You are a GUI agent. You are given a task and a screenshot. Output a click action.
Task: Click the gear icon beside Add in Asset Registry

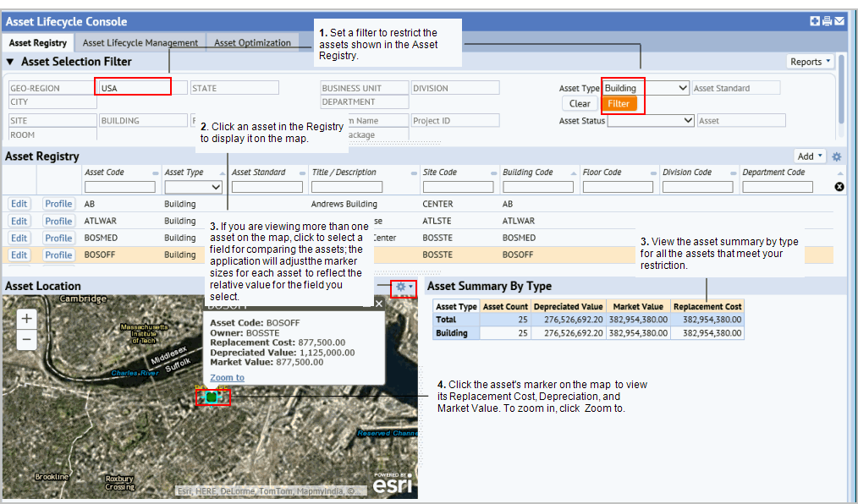click(x=837, y=156)
